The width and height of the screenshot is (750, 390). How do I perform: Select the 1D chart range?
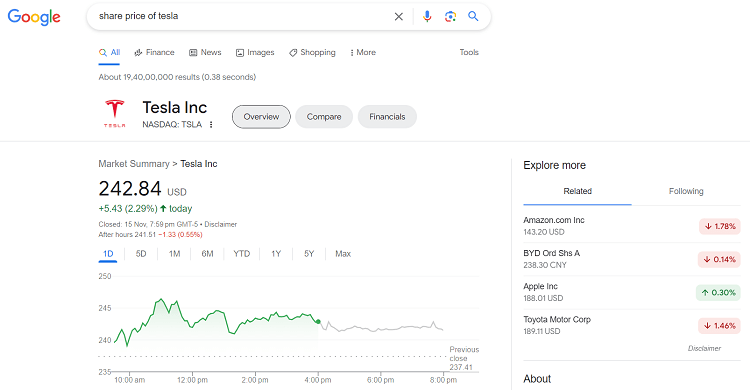pos(108,254)
